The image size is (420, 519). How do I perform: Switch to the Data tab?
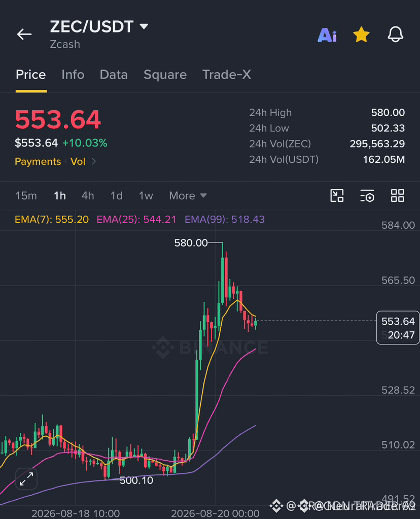(114, 75)
